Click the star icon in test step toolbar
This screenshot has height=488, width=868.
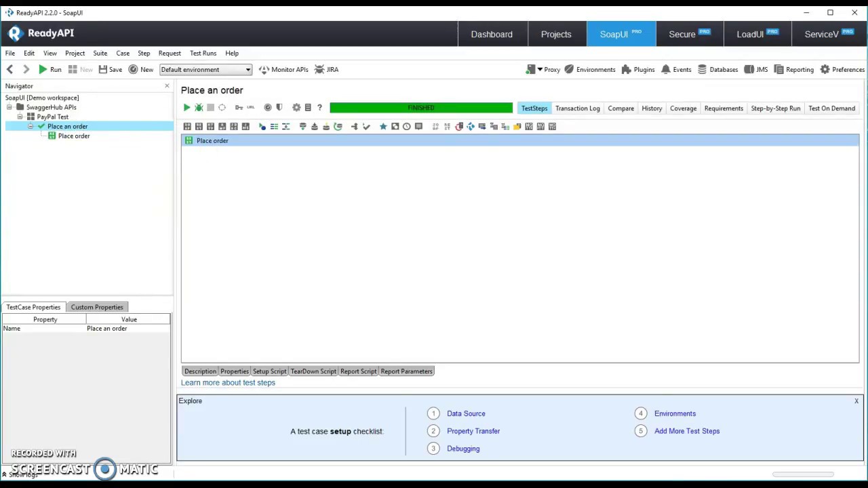pos(383,126)
